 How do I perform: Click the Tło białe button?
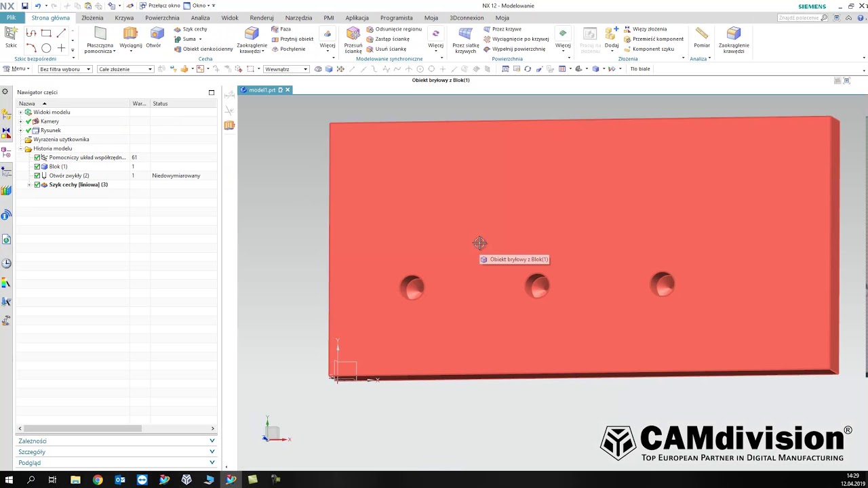point(640,69)
